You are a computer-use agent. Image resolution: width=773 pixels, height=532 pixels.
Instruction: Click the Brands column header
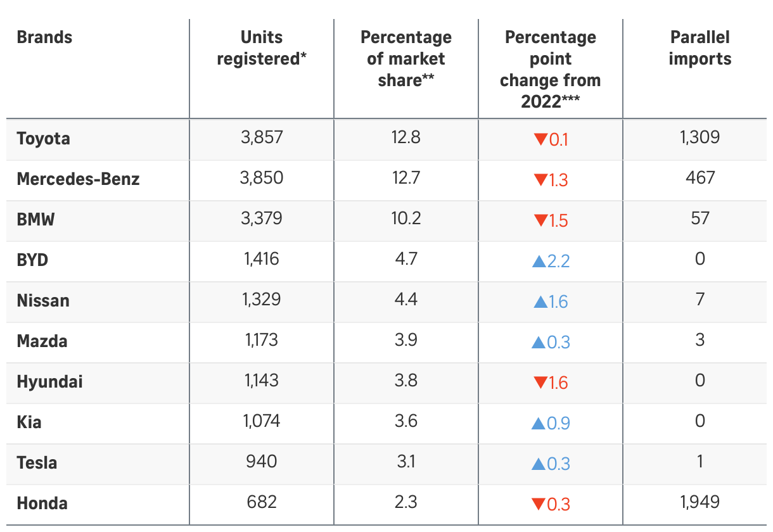click(44, 37)
